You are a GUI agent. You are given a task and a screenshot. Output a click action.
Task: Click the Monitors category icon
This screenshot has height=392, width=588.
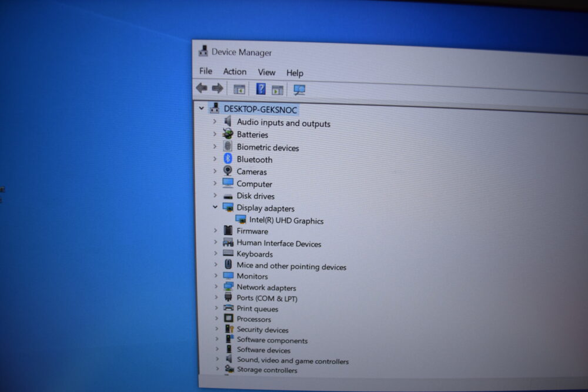point(228,276)
